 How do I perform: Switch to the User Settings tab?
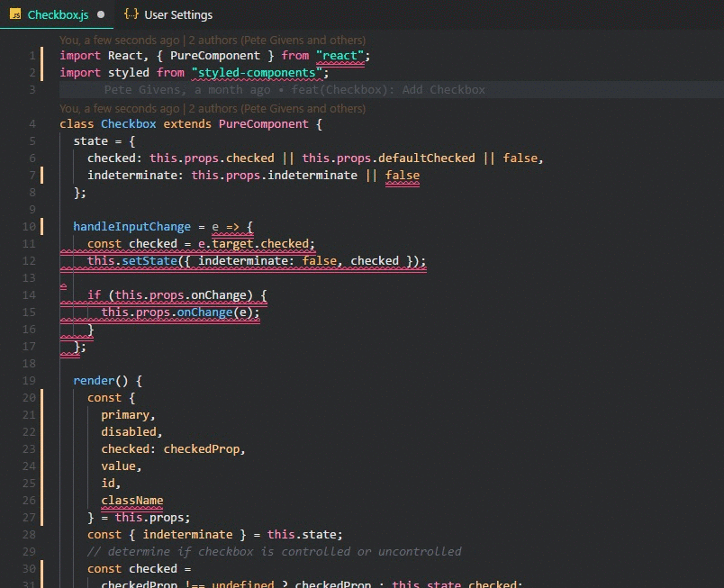(x=168, y=14)
